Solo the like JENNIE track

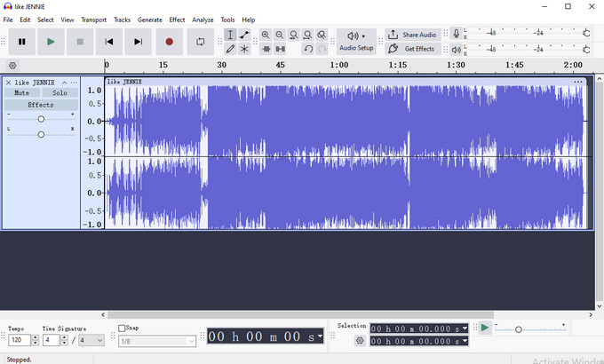[x=60, y=93]
